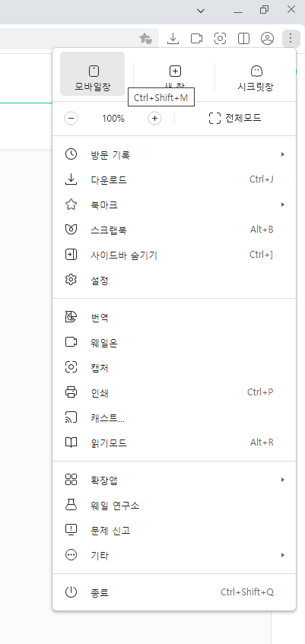Click the download icon in the toolbar
Image resolution: width=305 pixels, height=644 pixels.
173,39
